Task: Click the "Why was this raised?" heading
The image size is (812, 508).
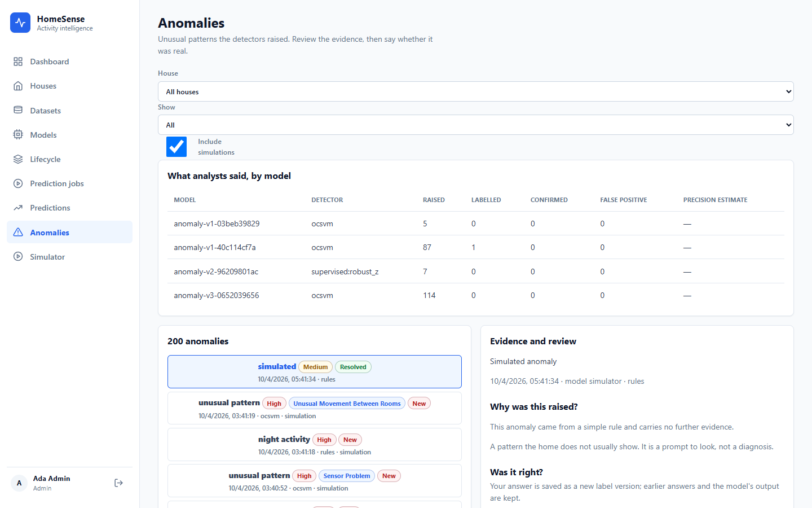Action: tap(534, 407)
